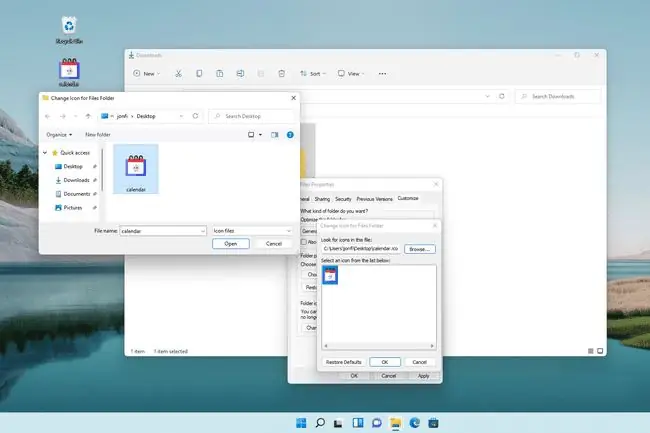The image size is (650, 433).
Task: Open the View menu in Downloads window
Action: [x=351, y=74]
